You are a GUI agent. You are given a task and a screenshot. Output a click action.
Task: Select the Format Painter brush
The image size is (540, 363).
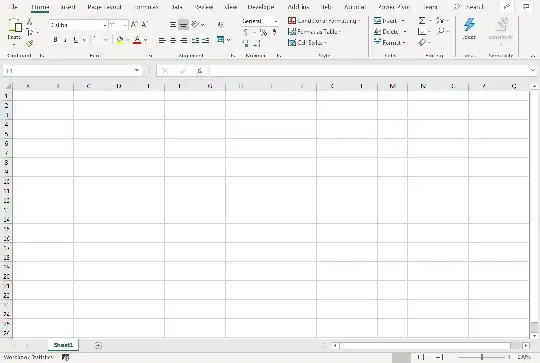(x=30, y=43)
